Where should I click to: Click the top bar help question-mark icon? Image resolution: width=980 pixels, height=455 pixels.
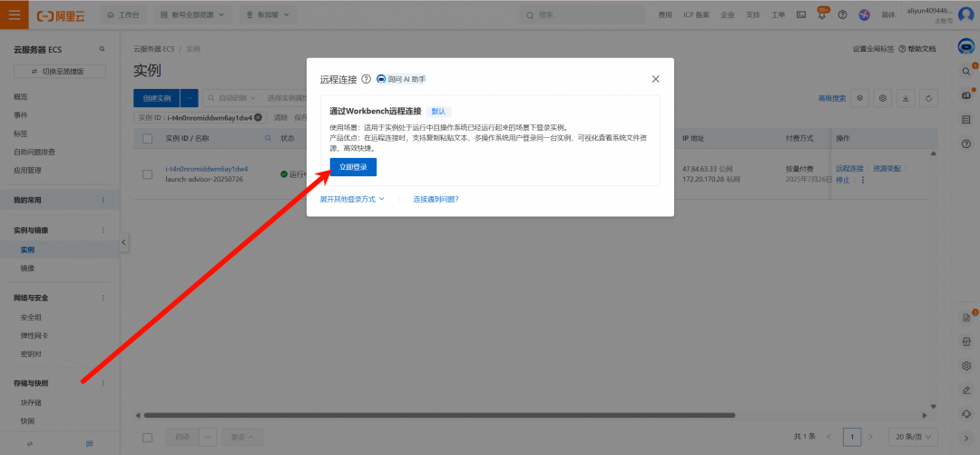click(842, 15)
